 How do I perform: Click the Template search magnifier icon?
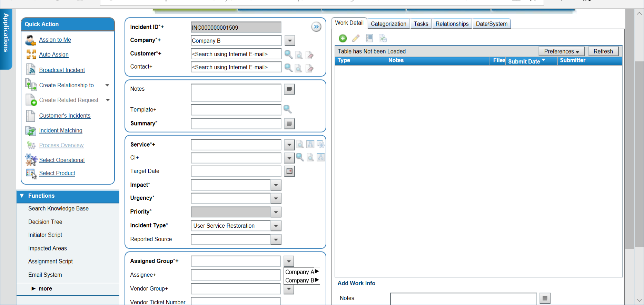(287, 109)
